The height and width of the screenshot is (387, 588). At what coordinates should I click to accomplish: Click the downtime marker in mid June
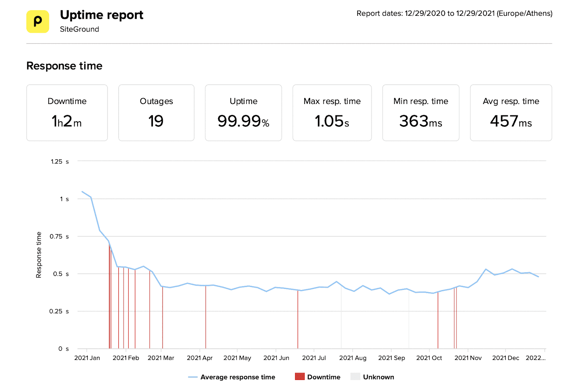pos(298,319)
